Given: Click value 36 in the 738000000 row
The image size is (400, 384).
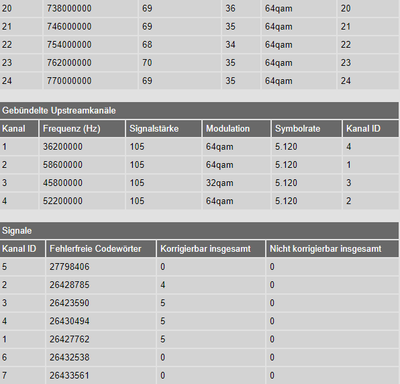Looking at the screenshot, I should [230, 8].
